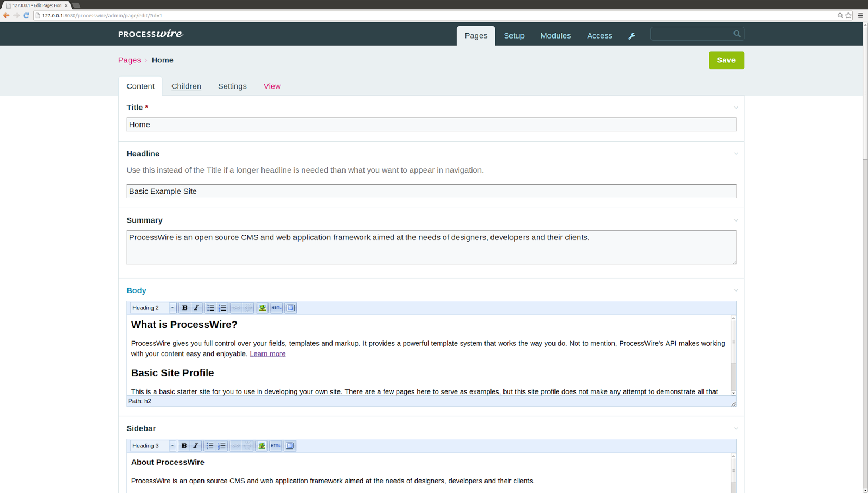Insert bulleted list in Sidebar editor
The height and width of the screenshot is (493, 868).
tap(210, 446)
